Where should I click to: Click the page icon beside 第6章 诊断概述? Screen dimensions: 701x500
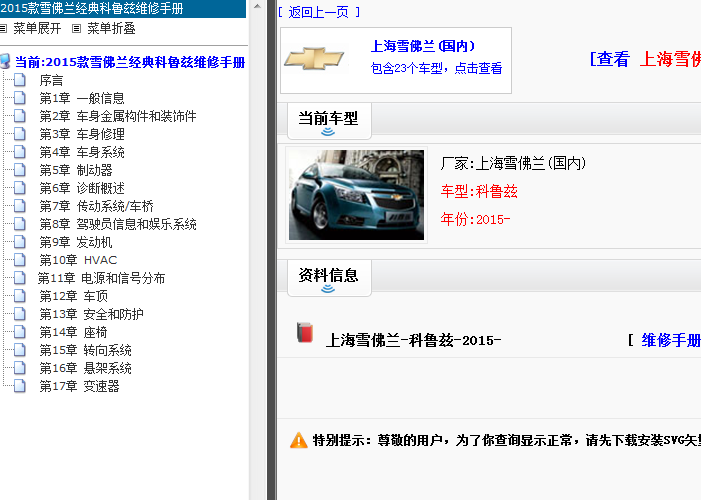point(20,188)
